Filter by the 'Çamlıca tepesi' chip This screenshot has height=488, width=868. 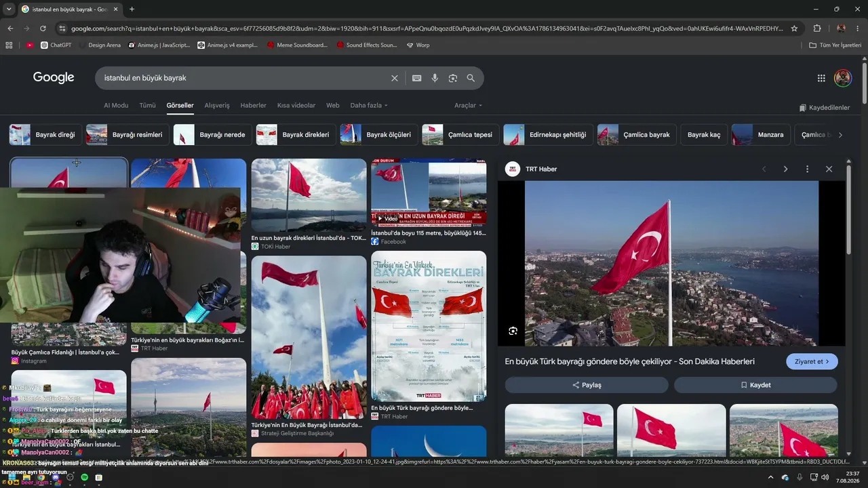pyautogui.click(x=460, y=135)
